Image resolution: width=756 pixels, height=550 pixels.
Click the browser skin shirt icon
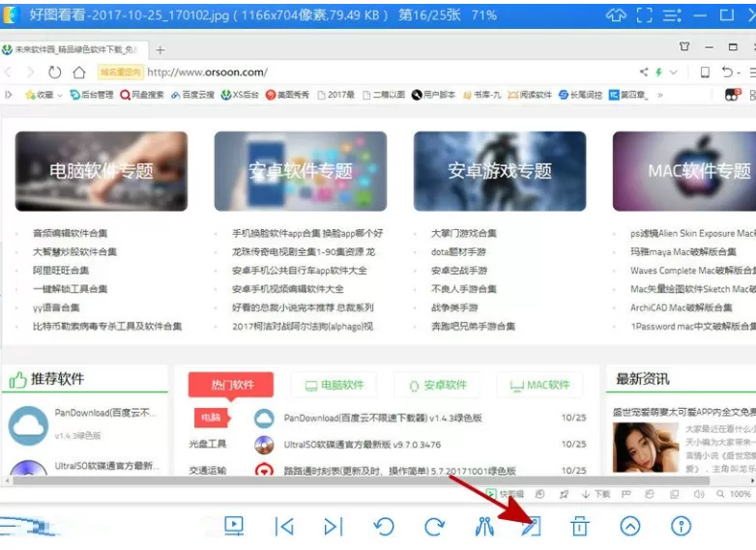click(x=684, y=46)
